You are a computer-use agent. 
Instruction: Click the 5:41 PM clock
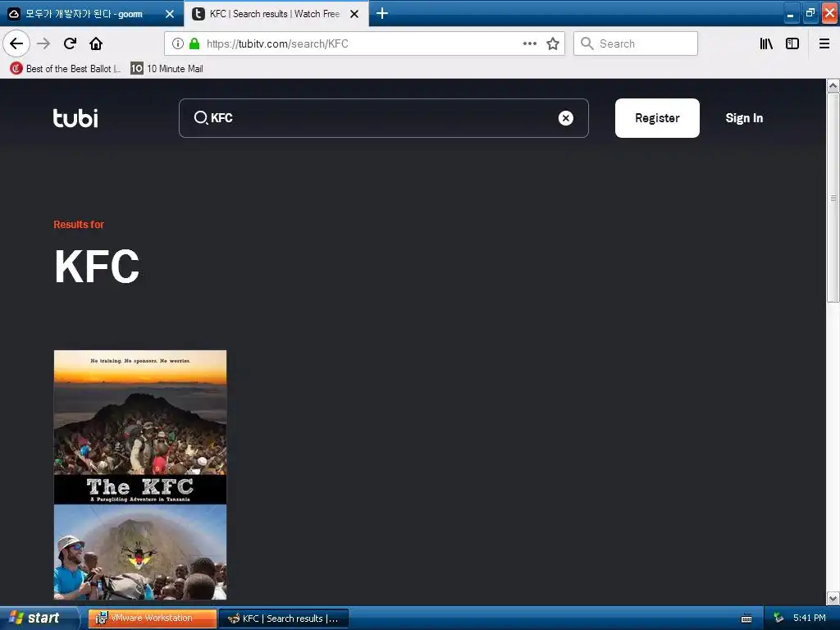click(x=809, y=619)
